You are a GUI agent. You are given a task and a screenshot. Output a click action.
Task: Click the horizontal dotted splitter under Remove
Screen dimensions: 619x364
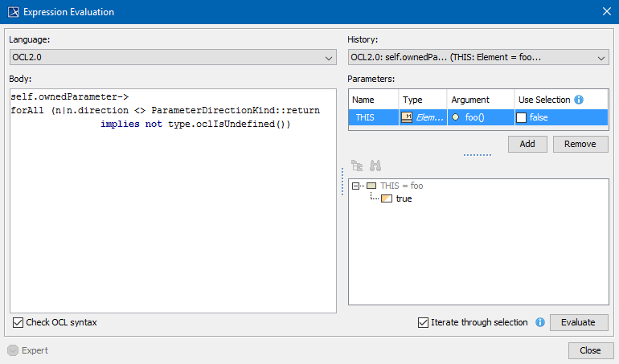[478, 155]
